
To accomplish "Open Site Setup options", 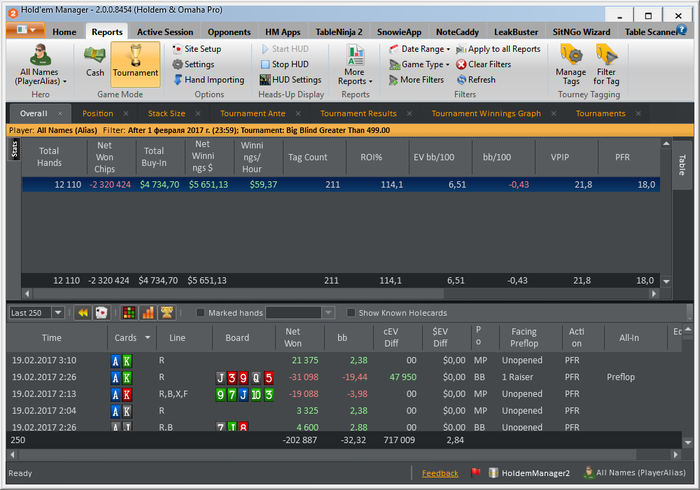I will (197, 49).
